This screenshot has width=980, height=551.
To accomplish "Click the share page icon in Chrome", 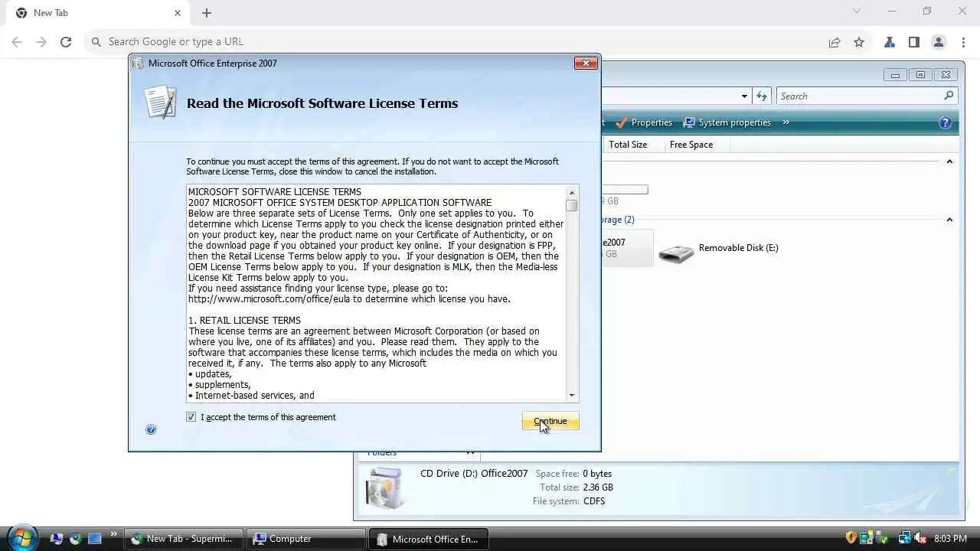I will tap(835, 42).
